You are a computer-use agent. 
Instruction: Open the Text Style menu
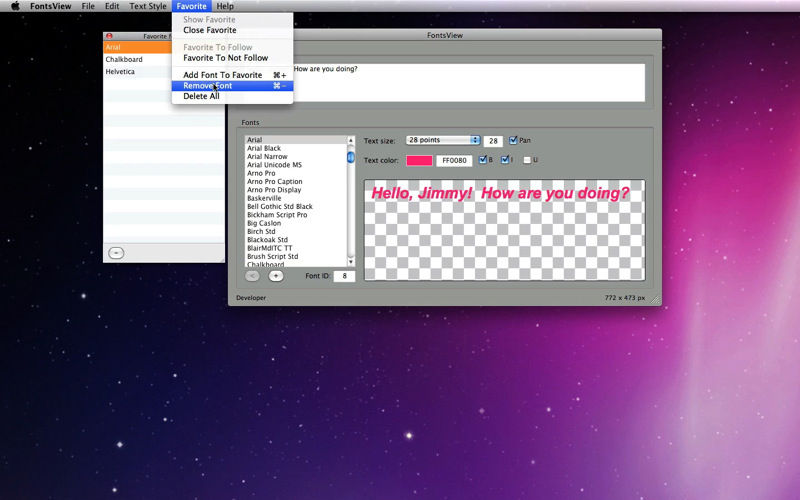click(147, 6)
